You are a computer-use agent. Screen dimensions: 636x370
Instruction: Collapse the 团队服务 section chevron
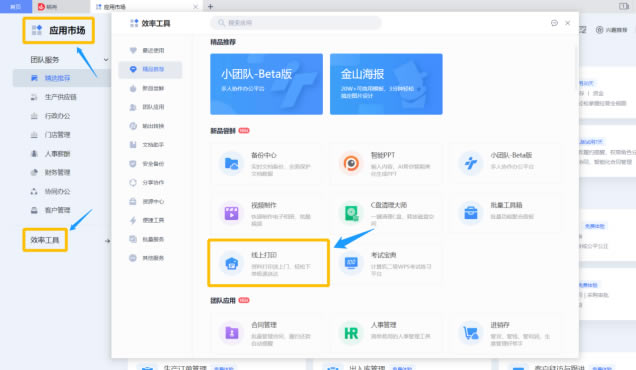point(106,60)
